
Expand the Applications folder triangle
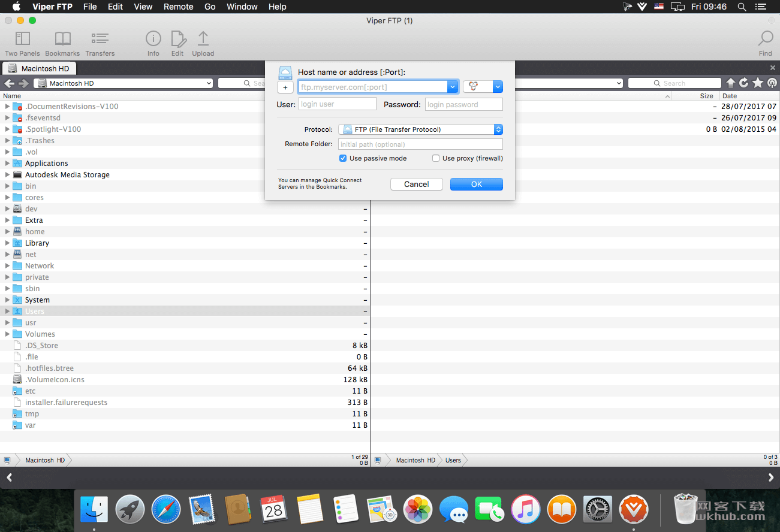tap(7, 164)
